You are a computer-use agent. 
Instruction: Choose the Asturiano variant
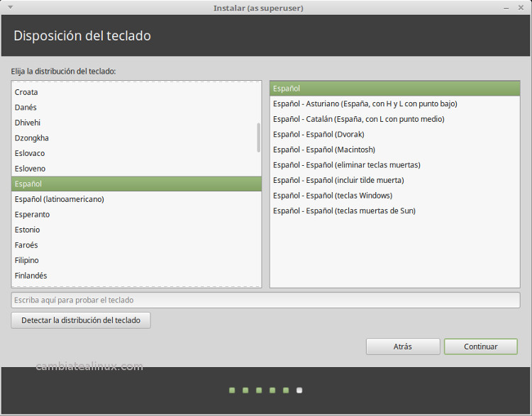395,103
